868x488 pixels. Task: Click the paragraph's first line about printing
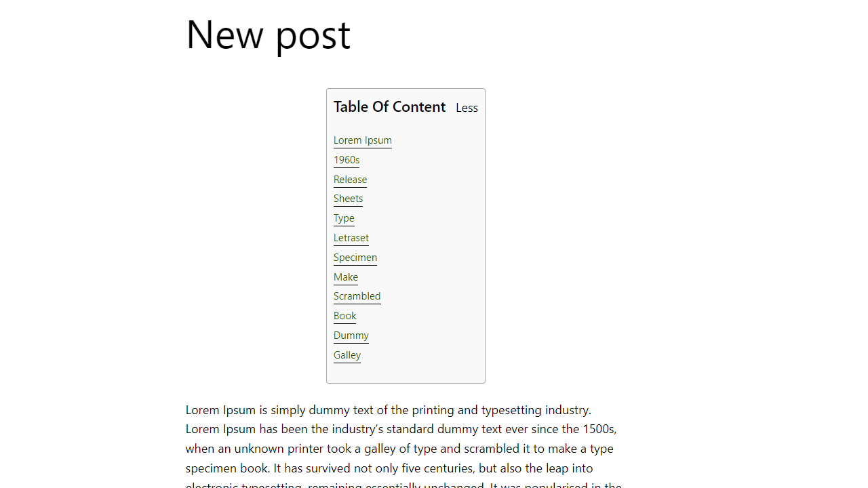tap(388, 410)
